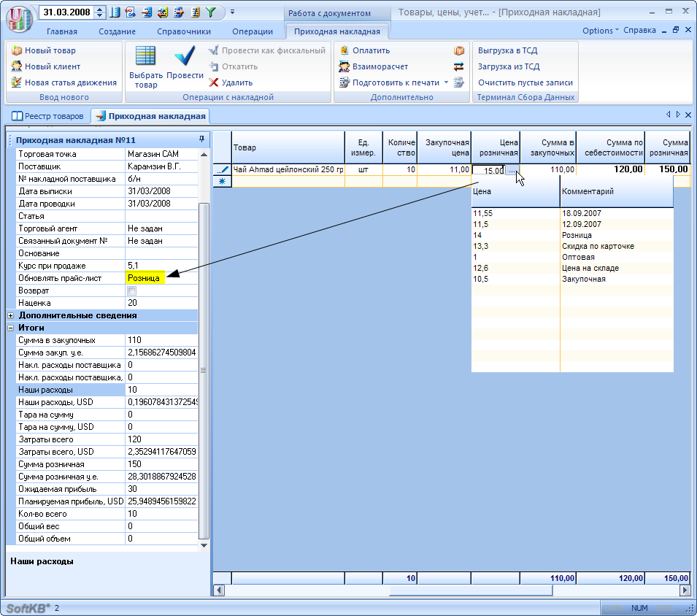This screenshot has height=616, width=697.
Task: Click the Загрузка из ТСД button
Action: (509, 66)
